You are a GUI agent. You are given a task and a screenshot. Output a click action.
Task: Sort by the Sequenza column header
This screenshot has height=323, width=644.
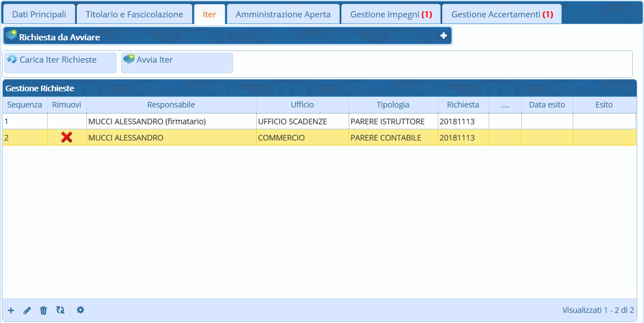(25, 105)
